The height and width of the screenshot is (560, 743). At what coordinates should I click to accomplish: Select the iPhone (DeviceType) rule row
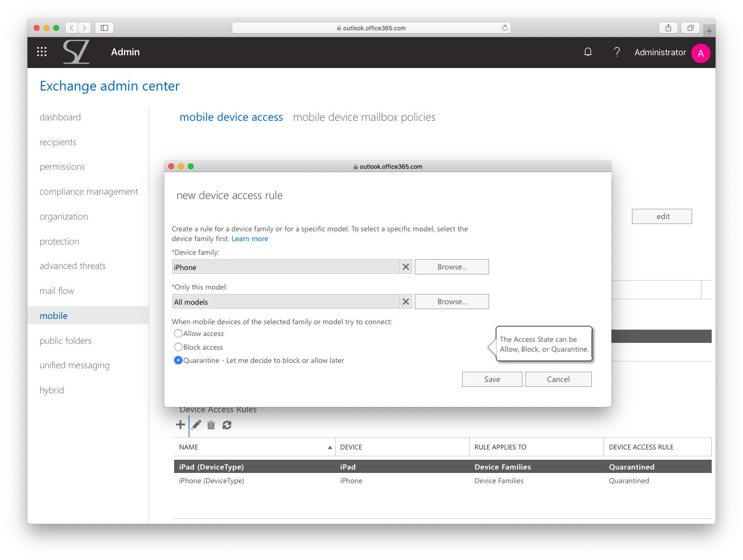(x=443, y=481)
